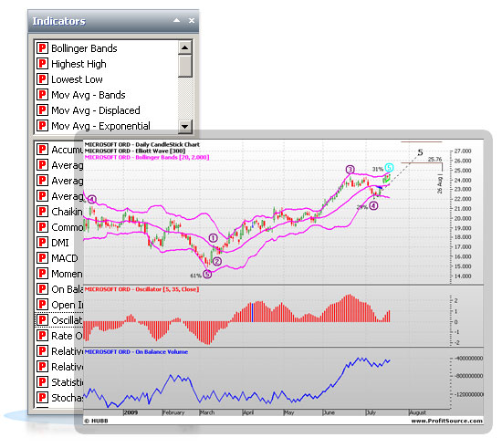This screenshot has height=448, width=502.
Task: Click the P icon beside Bollinger Bands
Action: pos(42,48)
